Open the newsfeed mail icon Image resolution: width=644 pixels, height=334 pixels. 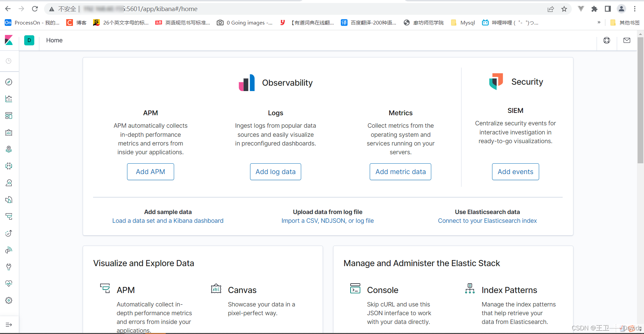click(x=627, y=40)
